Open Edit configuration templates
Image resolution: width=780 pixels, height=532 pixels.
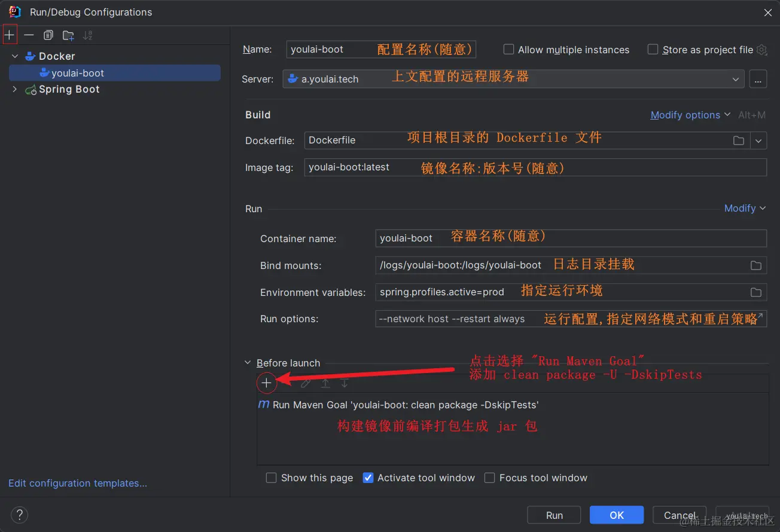click(77, 483)
